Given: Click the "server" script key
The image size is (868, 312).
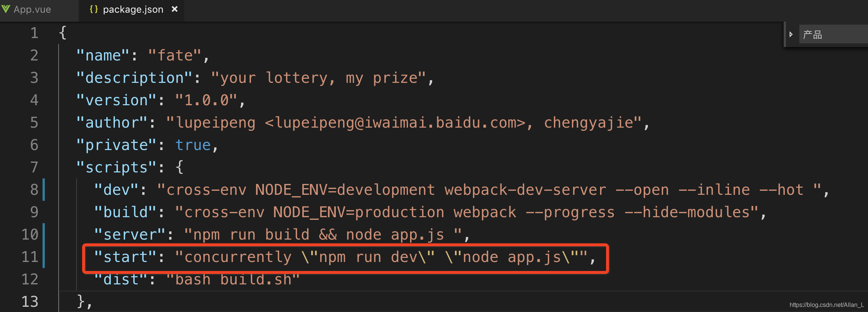Looking at the screenshot, I should point(130,235).
